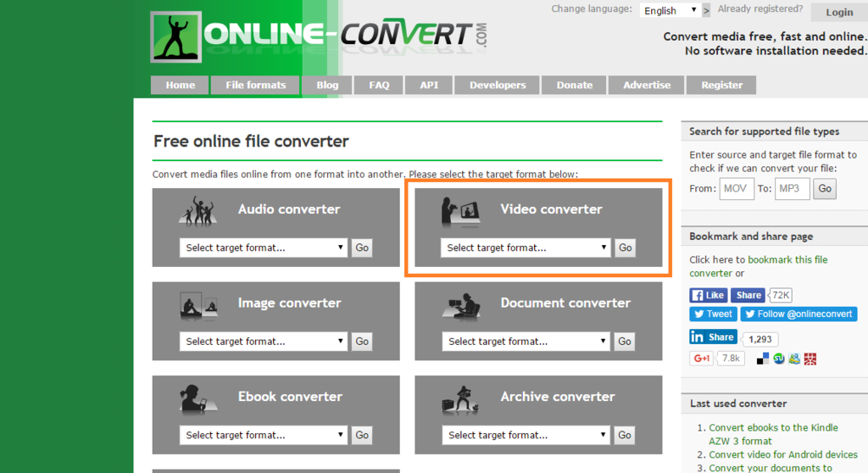Click the Video converter silhouette icon
This screenshot has width=868, height=473.
pos(460,212)
